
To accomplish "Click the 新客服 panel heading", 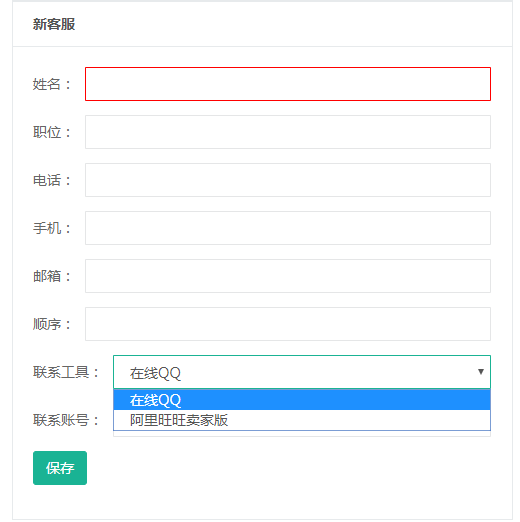I will coord(54,24).
